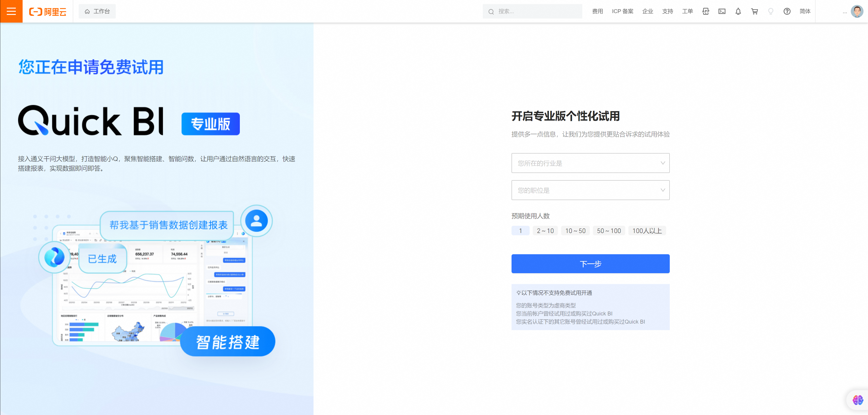Viewport: 868px width, 415px height.
Task: Open the ICP 备案 menu item
Action: click(622, 12)
